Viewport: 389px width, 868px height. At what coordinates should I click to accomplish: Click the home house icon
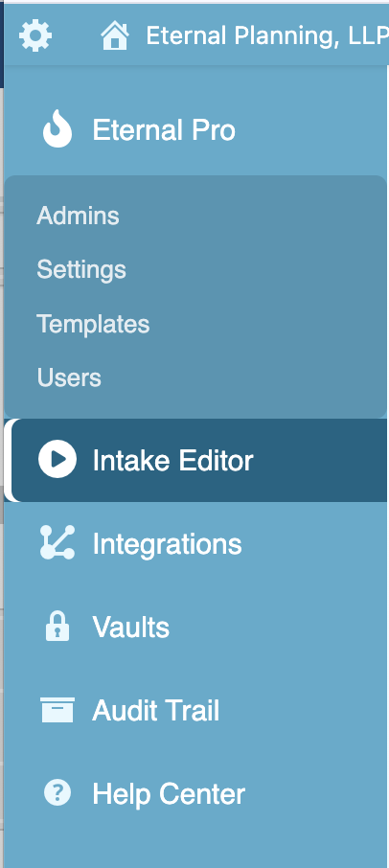115,36
